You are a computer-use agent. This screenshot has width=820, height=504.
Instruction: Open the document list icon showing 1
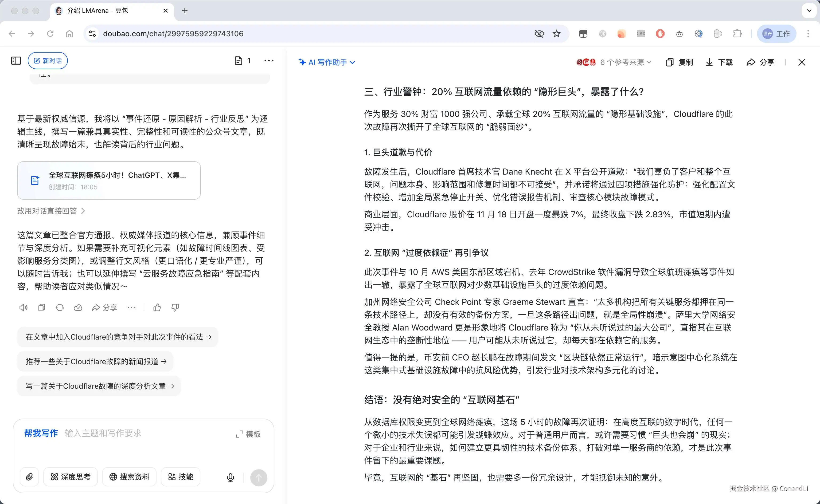243,61
